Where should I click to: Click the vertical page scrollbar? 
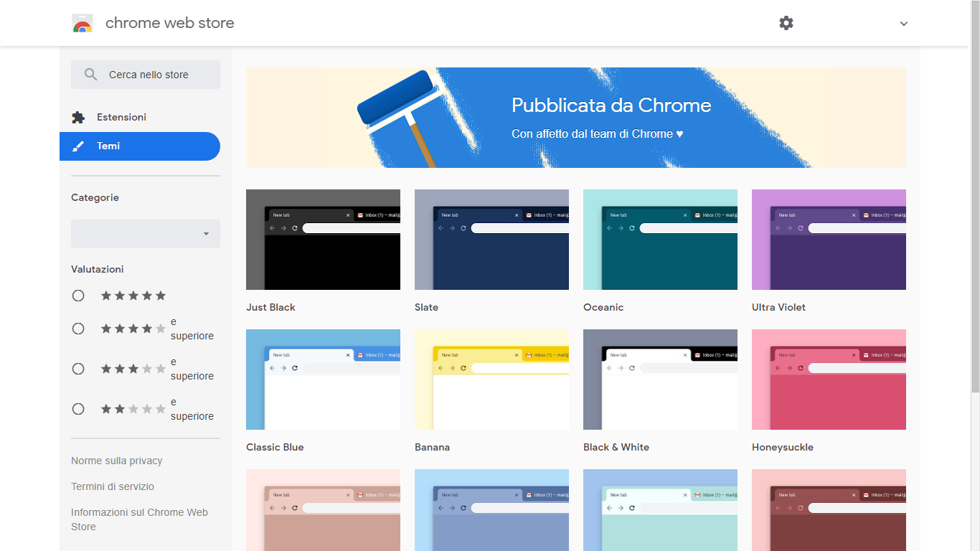[975, 196]
